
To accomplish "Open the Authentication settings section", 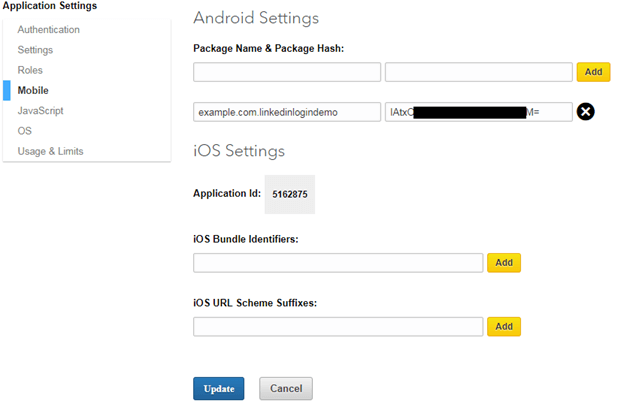I will [x=48, y=30].
